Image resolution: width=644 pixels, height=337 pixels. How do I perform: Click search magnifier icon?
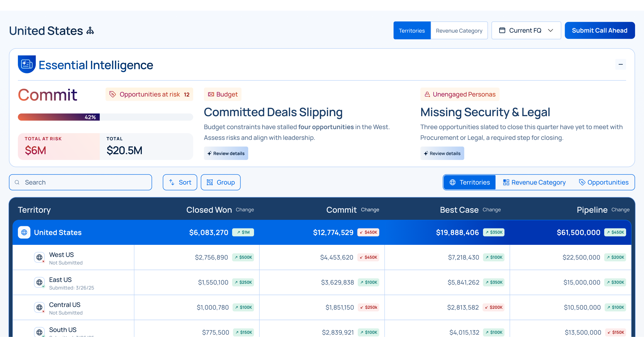[17, 182]
